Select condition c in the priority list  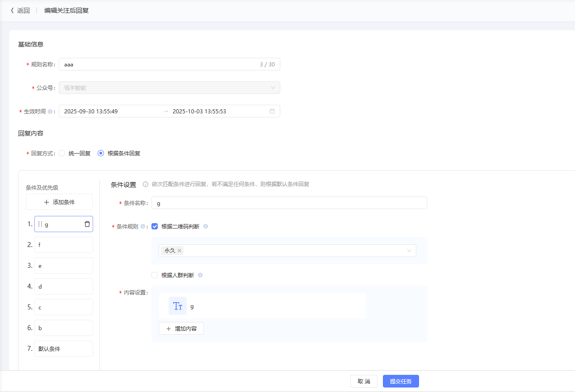[x=64, y=307]
